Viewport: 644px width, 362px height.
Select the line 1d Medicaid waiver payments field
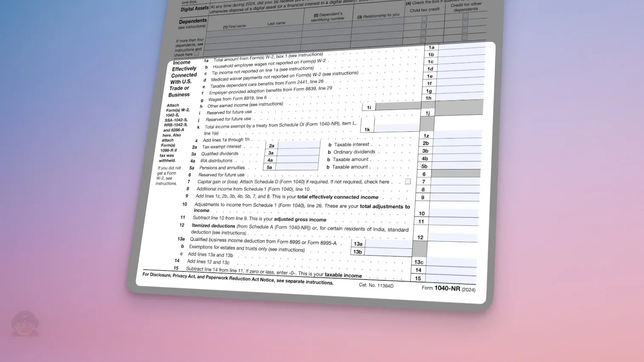click(x=461, y=66)
